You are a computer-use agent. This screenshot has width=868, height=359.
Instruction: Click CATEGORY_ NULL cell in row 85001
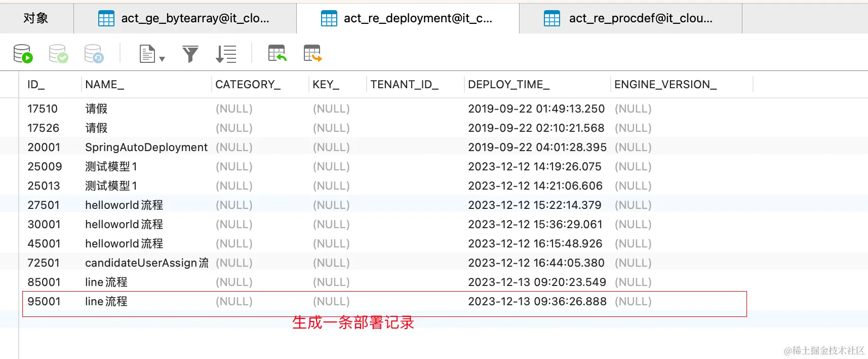234,282
